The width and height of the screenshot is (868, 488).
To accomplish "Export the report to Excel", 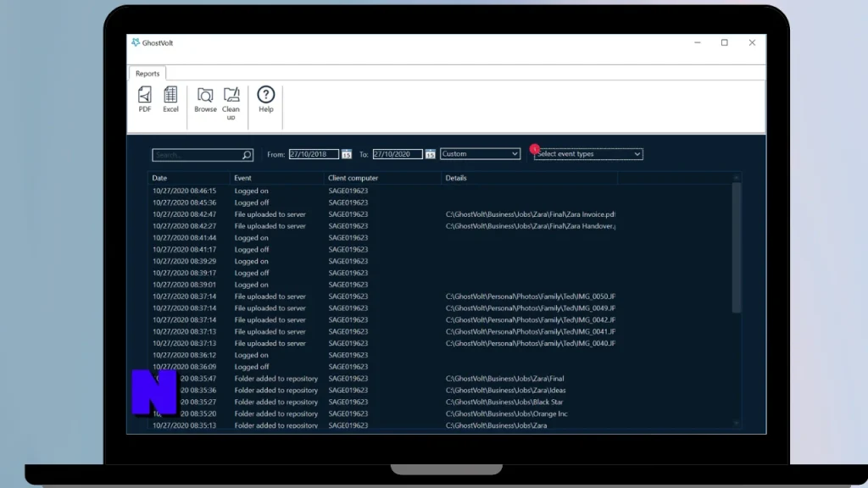I will tap(170, 100).
